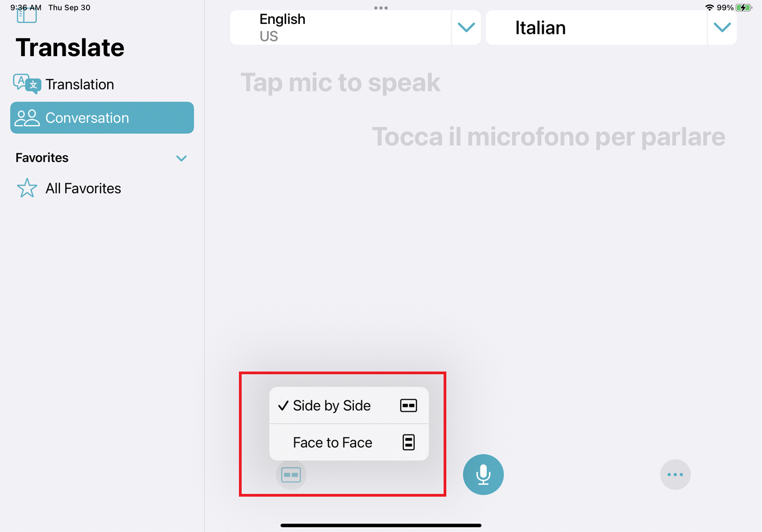Click the All Favorites star icon
The height and width of the screenshot is (532, 762).
(27, 188)
